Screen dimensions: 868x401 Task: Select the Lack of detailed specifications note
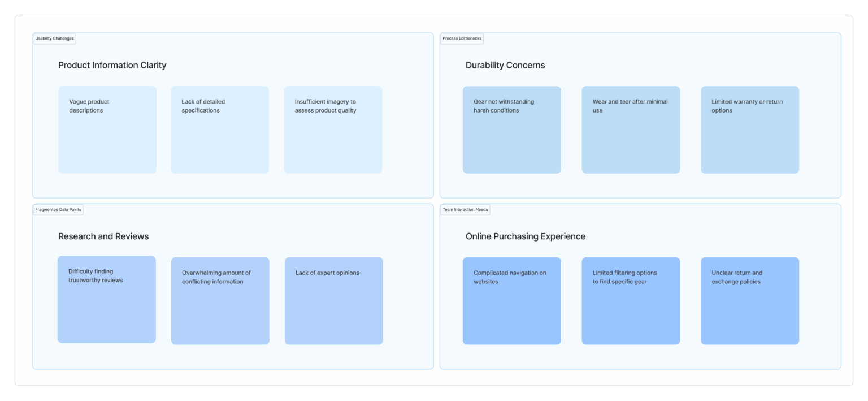[x=220, y=130]
